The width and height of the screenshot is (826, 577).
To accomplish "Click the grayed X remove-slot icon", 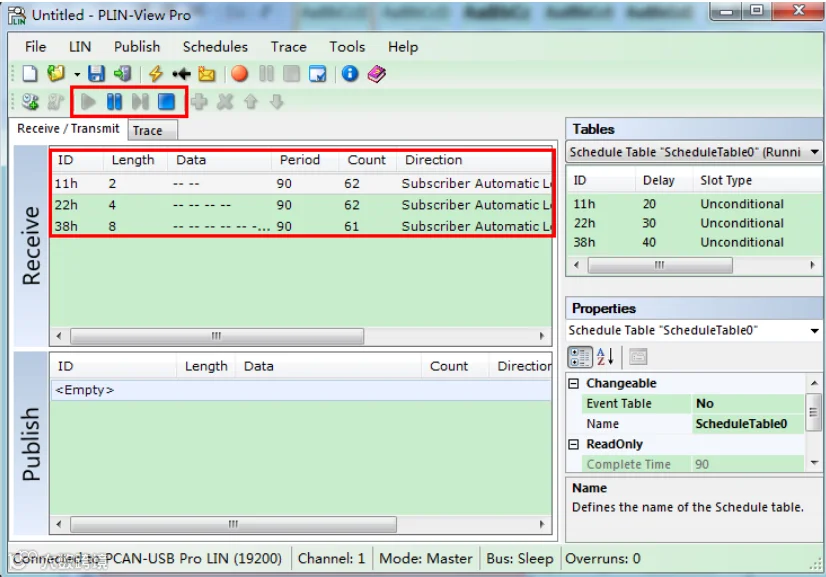I will (225, 101).
